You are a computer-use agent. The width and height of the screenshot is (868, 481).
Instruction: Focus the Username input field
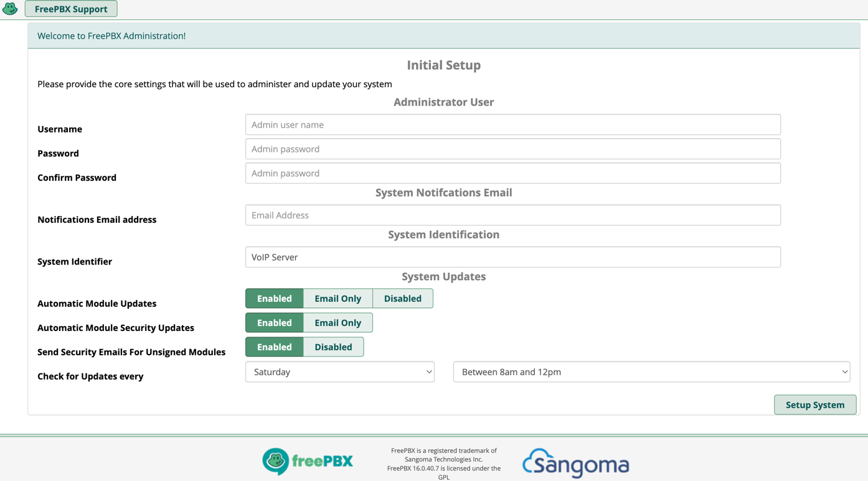[513, 124]
